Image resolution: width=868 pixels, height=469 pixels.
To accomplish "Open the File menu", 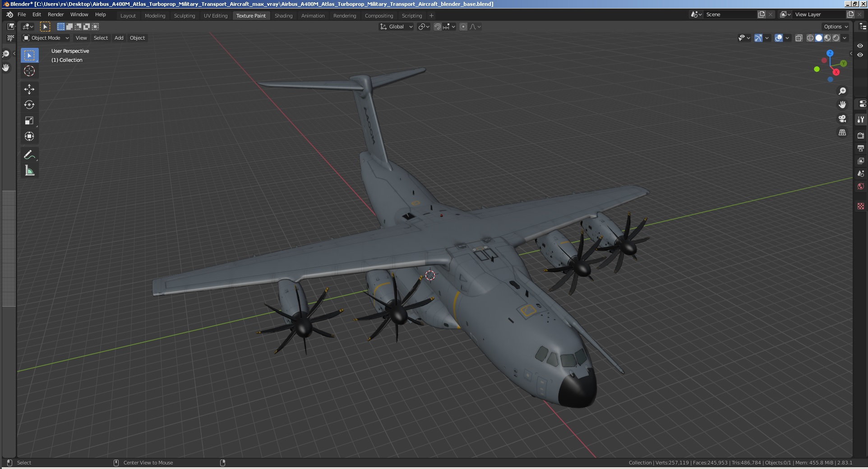I will (x=22, y=14).
